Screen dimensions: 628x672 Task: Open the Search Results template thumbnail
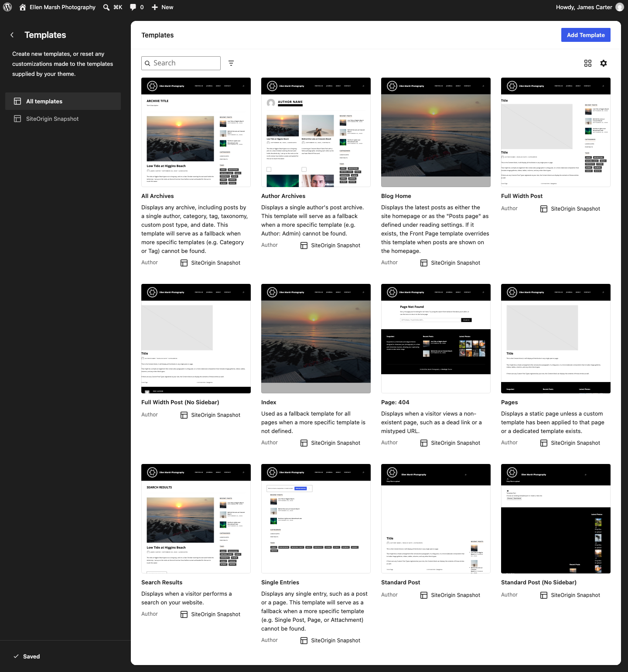click(x=196, y=518)
